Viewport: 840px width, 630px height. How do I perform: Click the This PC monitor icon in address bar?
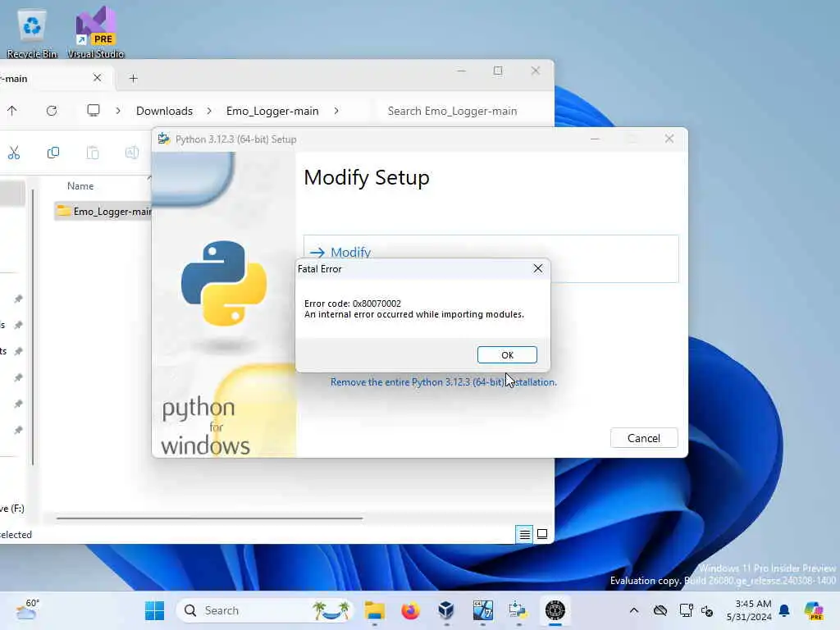94,111
